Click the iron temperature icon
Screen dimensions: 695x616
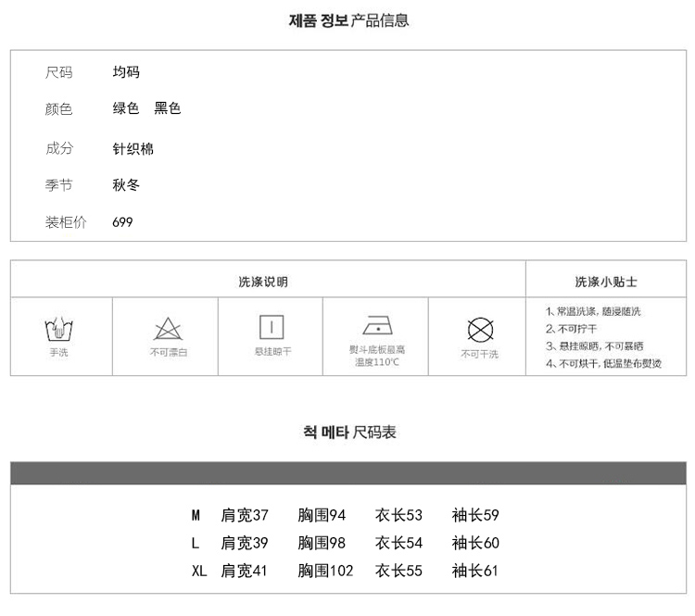coord(375,326)
